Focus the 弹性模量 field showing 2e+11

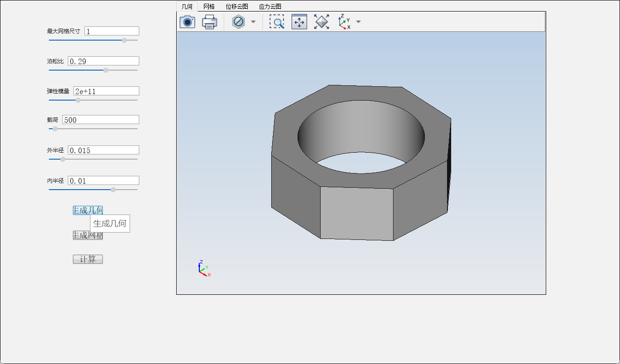point(106,91)
